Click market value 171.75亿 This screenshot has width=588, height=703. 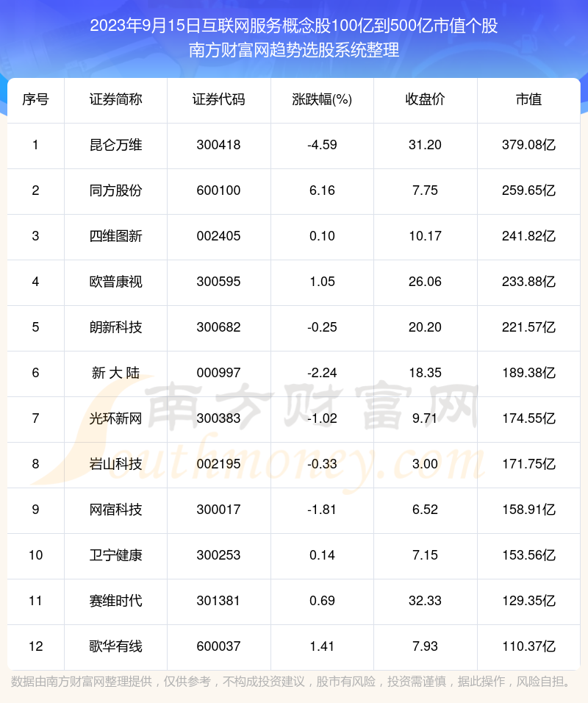(529, 464)
